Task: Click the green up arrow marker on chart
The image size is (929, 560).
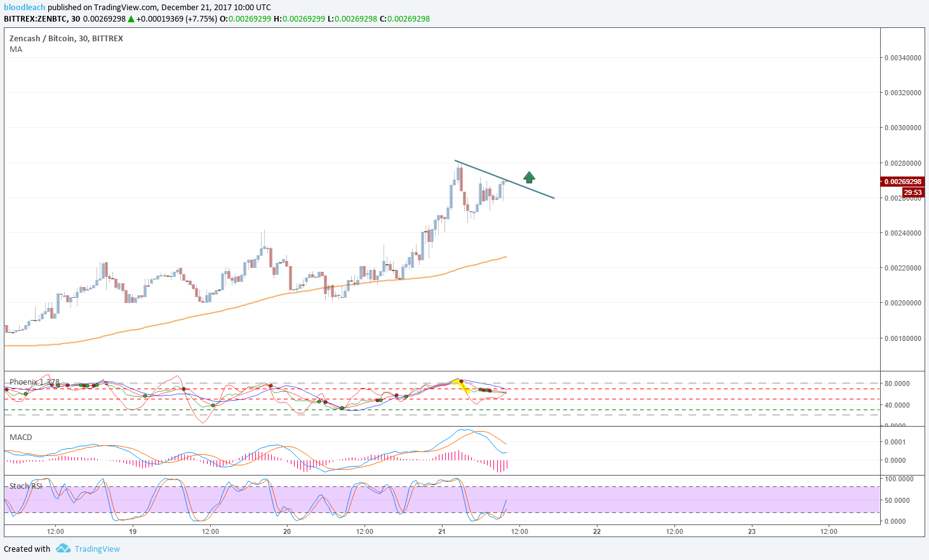Action: point(529,177)
